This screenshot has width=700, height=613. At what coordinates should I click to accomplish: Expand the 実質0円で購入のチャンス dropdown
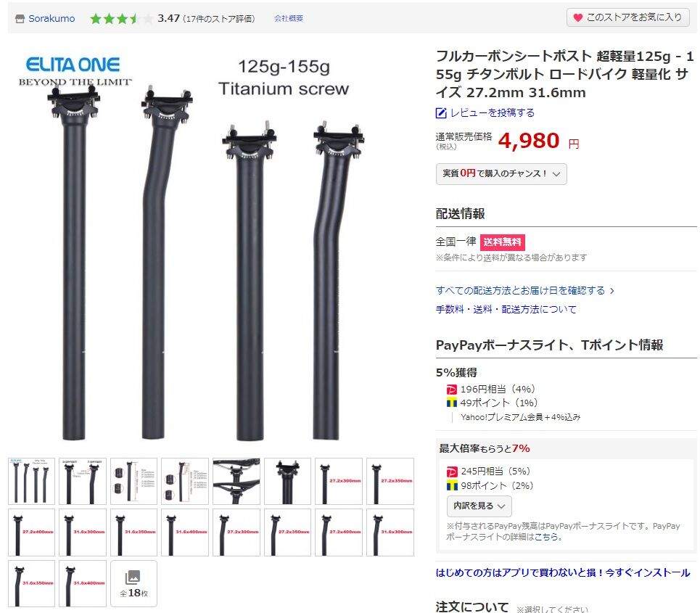[x=501, y=173]
